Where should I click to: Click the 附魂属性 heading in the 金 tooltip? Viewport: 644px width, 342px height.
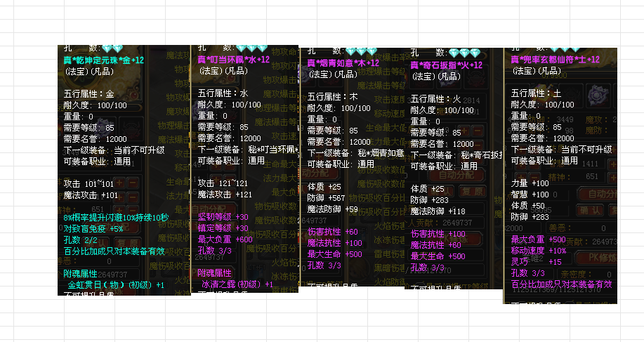click(81, 273)
